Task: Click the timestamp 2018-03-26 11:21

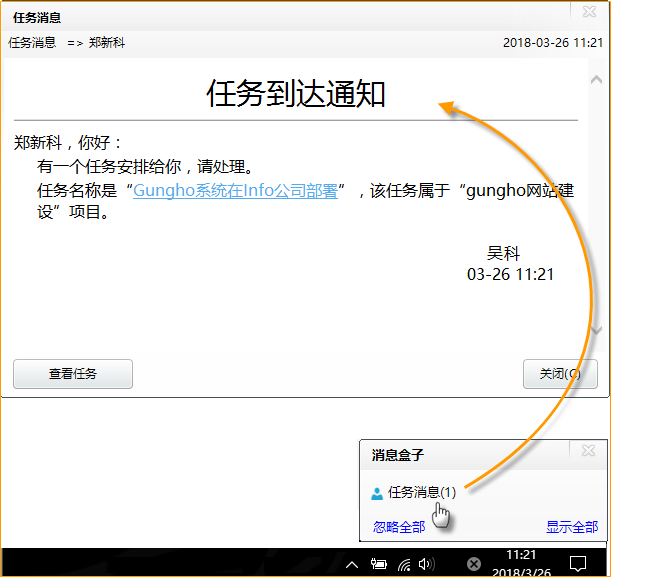Action: click(553, 43)
